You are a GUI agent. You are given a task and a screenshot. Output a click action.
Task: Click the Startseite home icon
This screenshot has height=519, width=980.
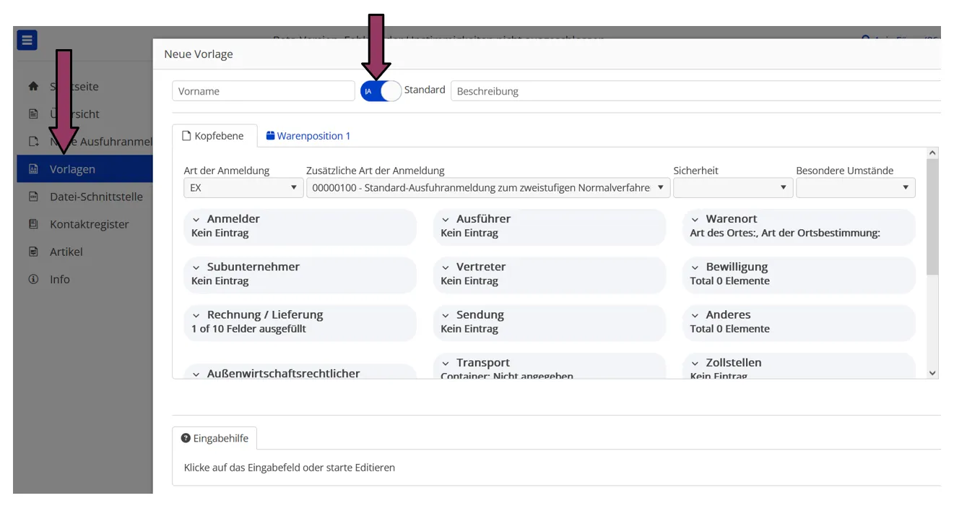pyautogui.click(x=33, y=86)
